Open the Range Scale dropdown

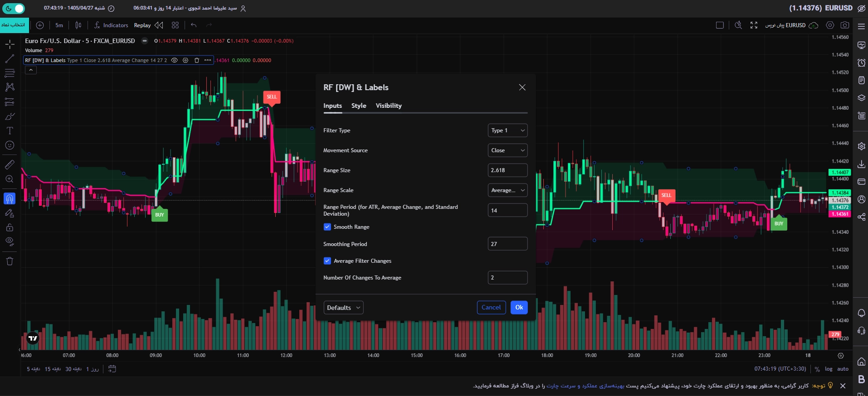pyautogui.click(x=507, y=190)
